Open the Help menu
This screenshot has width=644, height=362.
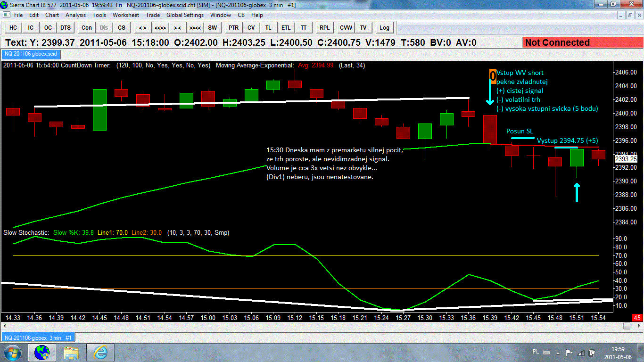pyautogui.click(x=257, y=15)
